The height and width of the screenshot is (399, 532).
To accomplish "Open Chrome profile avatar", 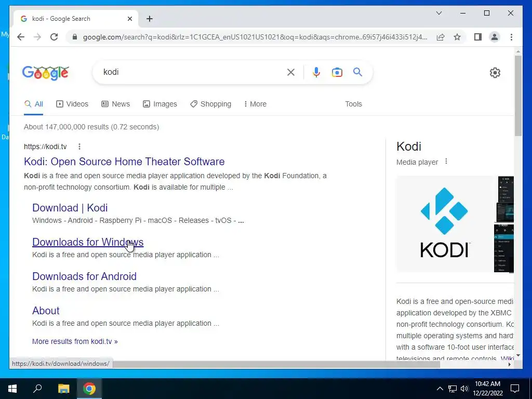I will click(x=495, y=37).
